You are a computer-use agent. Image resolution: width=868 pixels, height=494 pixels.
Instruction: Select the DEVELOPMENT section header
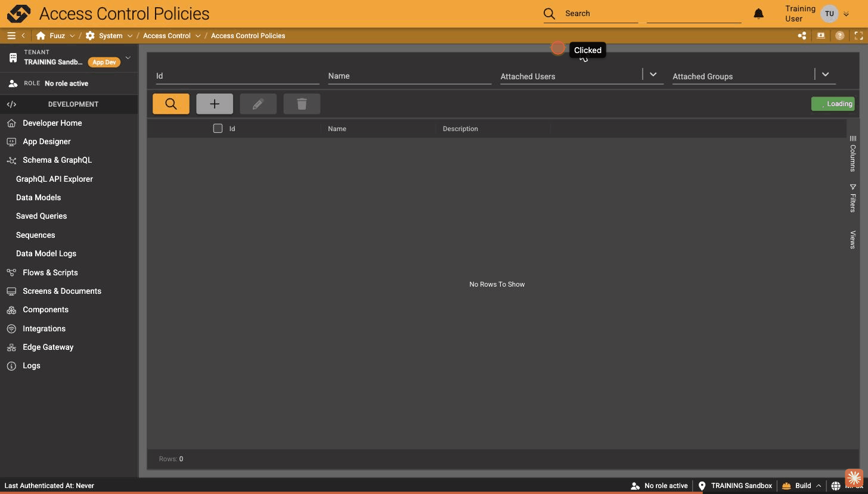[69, 104]
